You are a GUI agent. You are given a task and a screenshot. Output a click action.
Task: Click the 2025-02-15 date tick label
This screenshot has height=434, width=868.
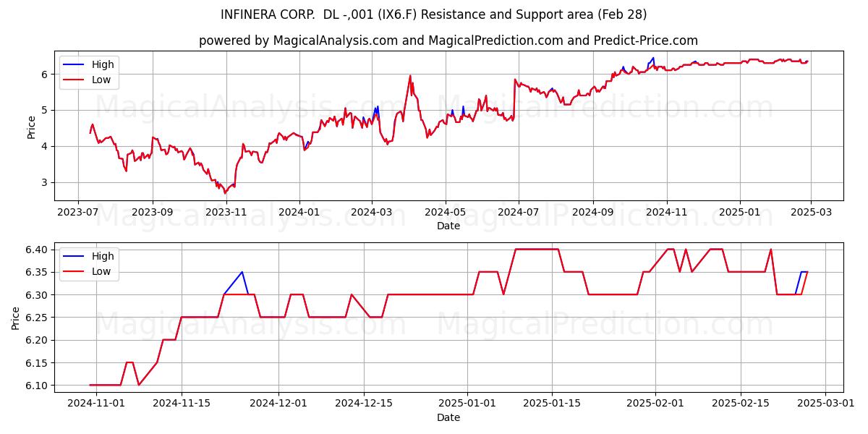click(x=741, y=404)
